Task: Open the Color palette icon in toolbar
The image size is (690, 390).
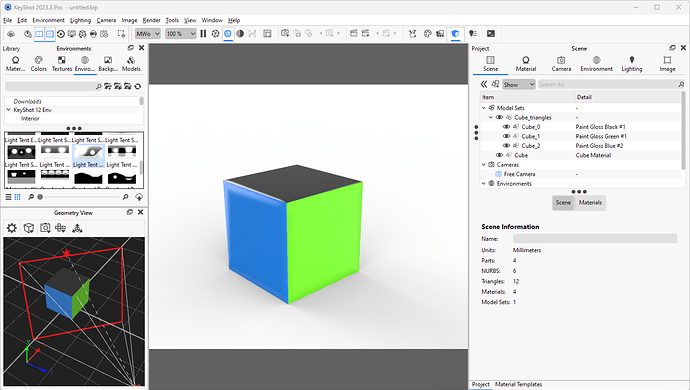Action: (427, 33)
